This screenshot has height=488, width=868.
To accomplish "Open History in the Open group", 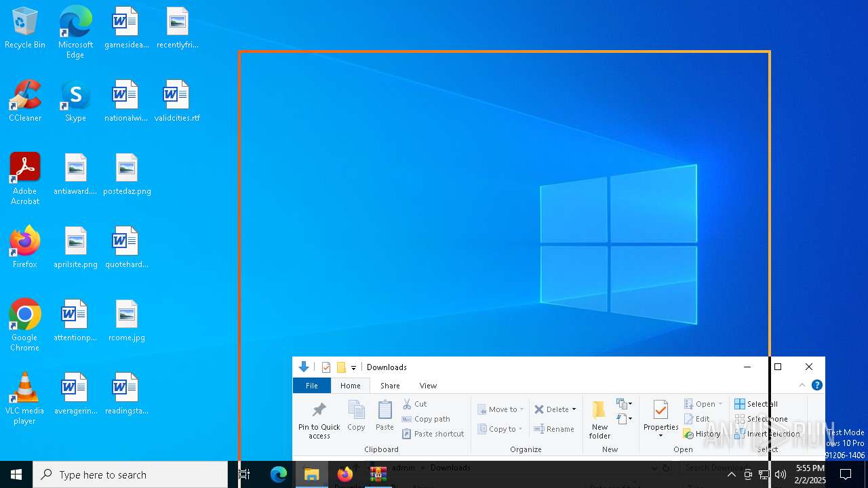I will 702,434.
